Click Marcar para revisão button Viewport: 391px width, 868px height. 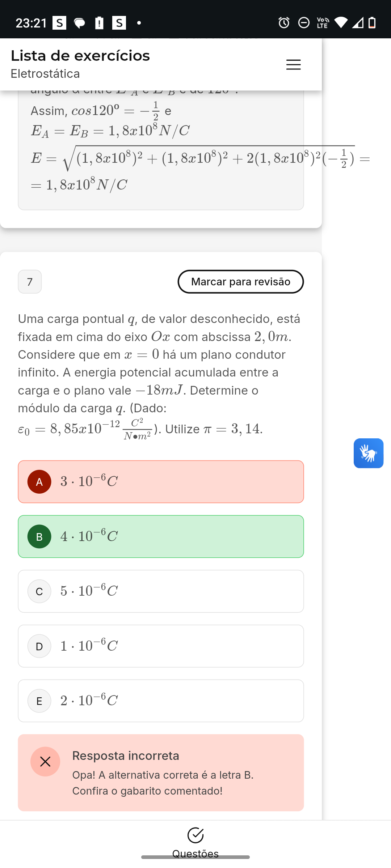[x=240, y=282]
